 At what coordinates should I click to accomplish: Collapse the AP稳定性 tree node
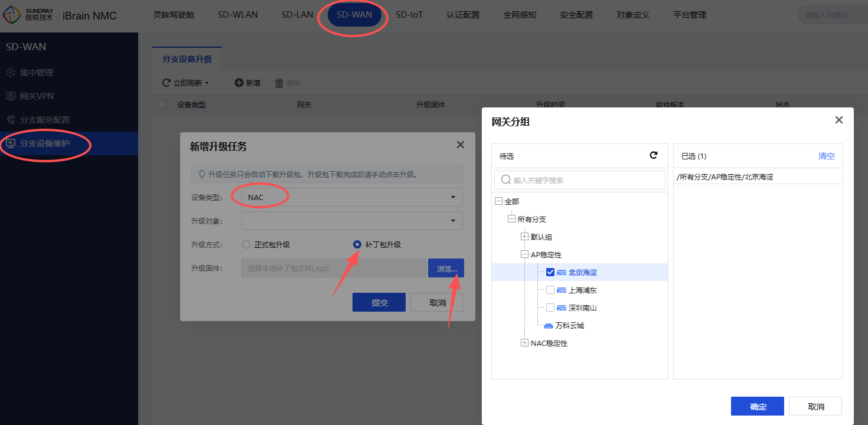524,254
